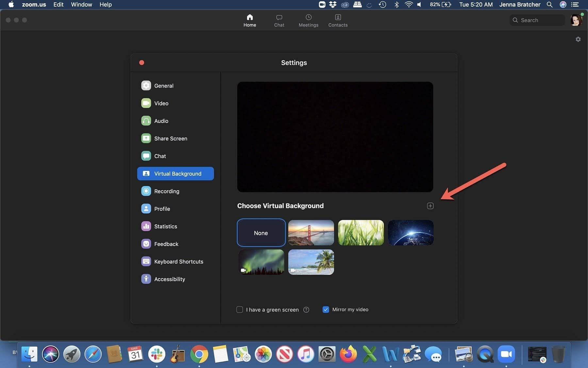This screenshot has height=368, width=588.
Task: Open Safari from the Dock
Action: [x=93, y=354]
